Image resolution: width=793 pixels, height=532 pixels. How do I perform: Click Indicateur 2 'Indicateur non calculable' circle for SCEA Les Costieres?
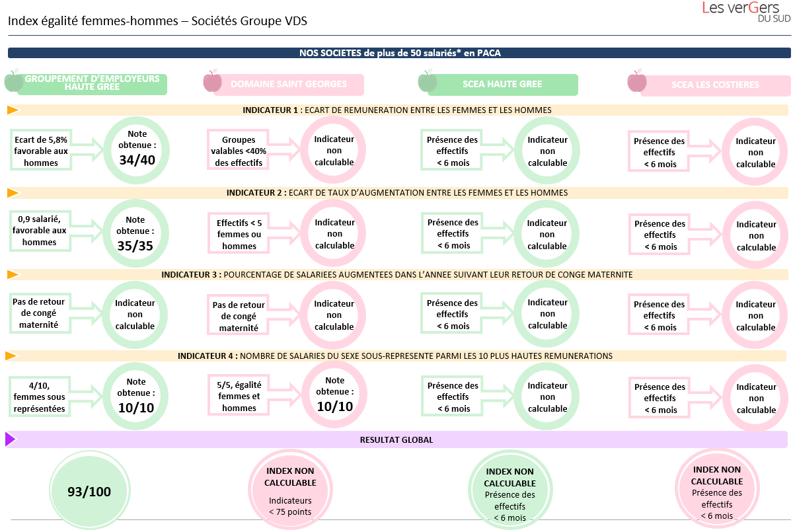click(757, 235)
